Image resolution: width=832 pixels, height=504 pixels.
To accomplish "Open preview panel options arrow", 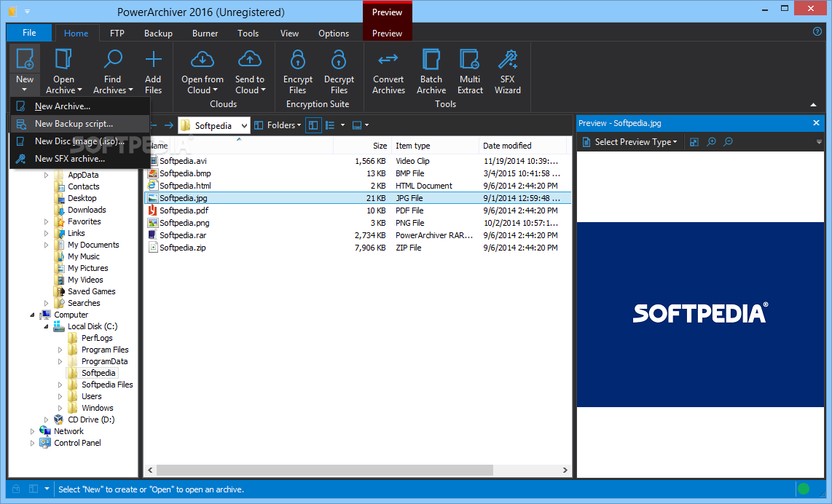I will coord(819,141).
